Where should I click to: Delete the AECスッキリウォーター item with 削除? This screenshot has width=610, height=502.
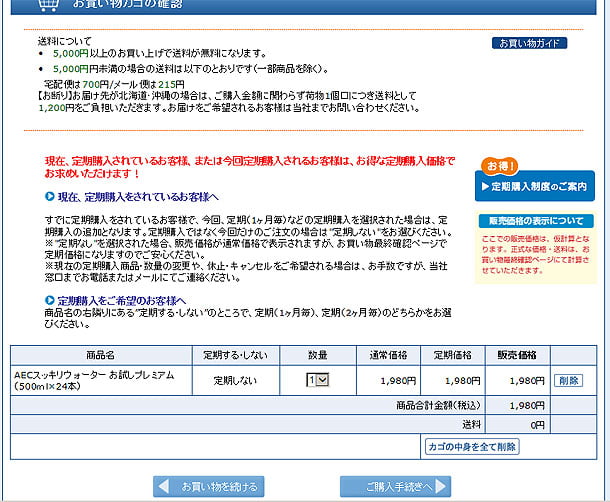coord(567,380)
